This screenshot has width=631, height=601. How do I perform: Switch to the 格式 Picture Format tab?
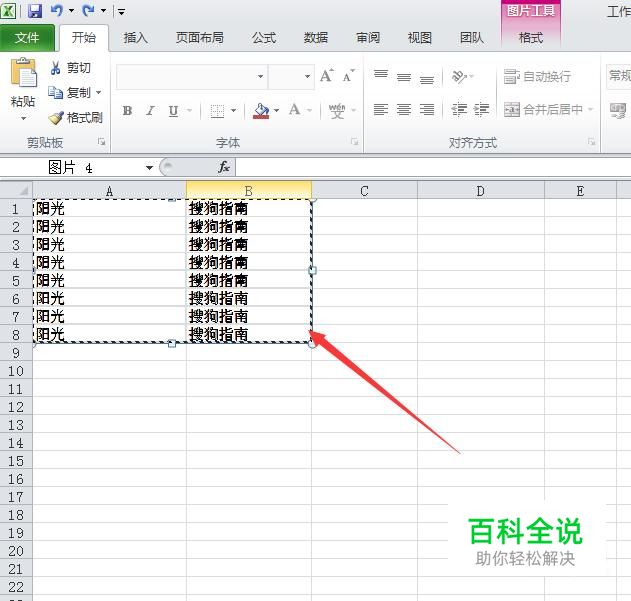tap(531, 38)
